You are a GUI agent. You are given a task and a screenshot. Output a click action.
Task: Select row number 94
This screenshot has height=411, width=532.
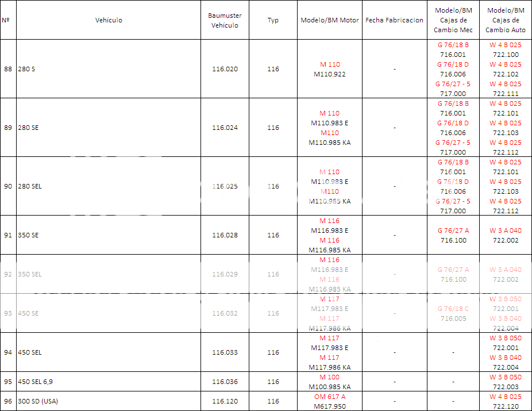click(8, 352)
